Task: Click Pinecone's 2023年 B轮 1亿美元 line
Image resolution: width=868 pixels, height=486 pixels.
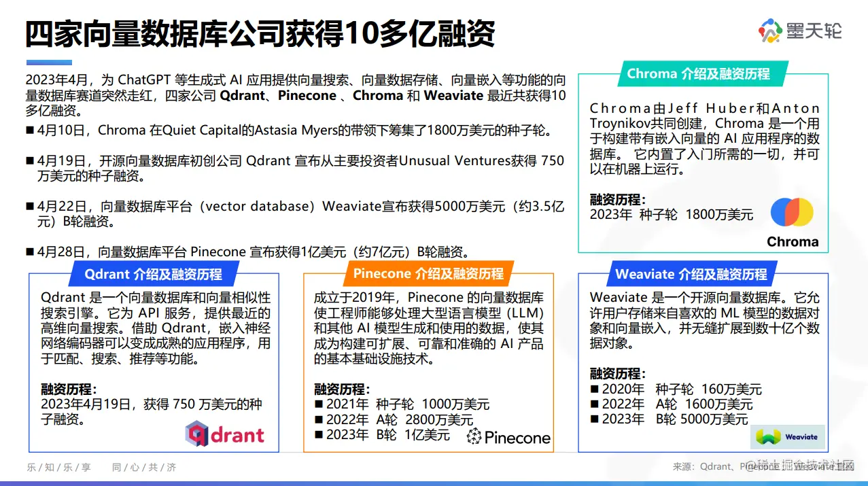Action: [x=382, y=435]
